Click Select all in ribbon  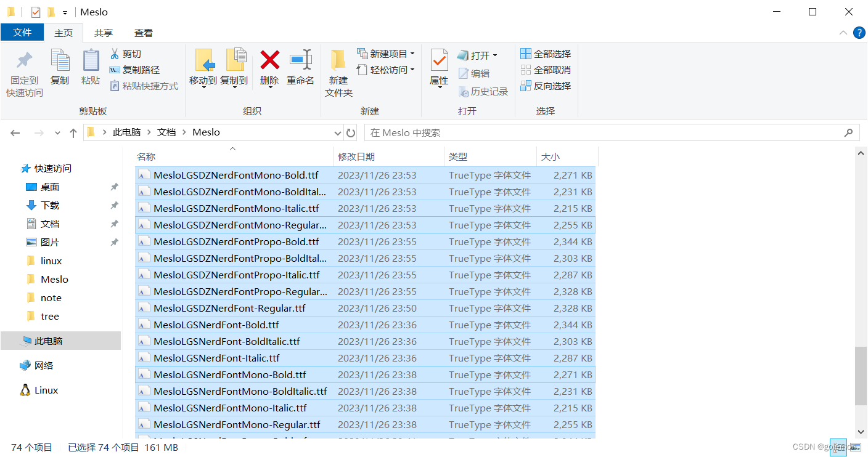tap(546, 54)
